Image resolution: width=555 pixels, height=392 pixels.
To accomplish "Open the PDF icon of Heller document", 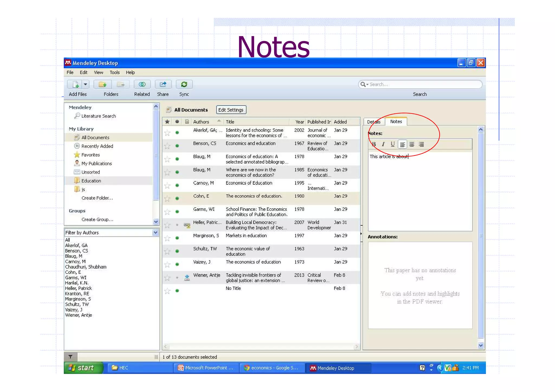I will (x=187, y=225).
